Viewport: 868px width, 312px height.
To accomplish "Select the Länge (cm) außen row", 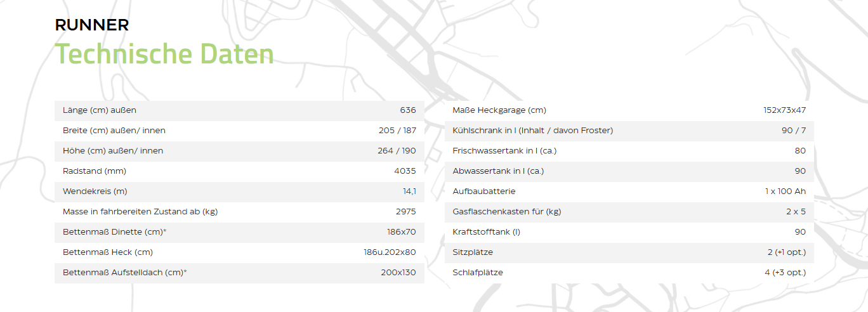I will coord(239,110).
